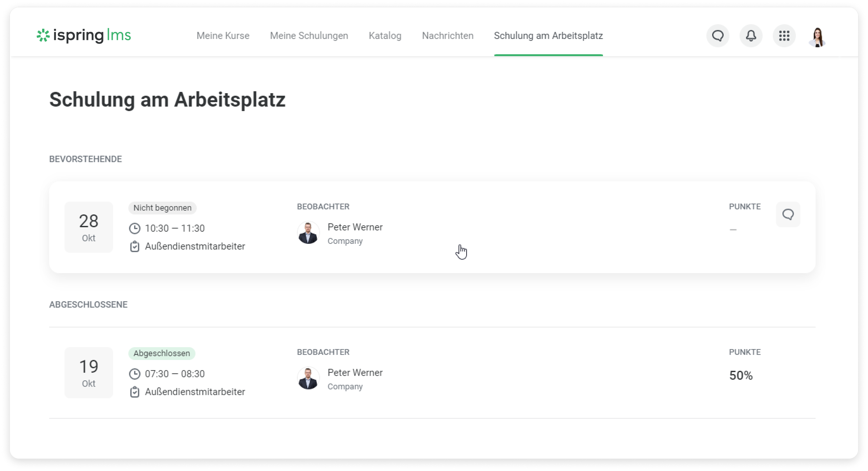Viewport: 868px width, 471px height.
Task: Select the Schulung am Arbeitsplatz tab
Action: (548, 36)
